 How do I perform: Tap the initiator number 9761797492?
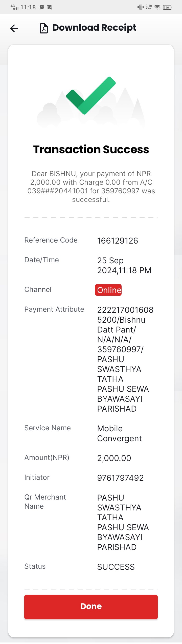(x=120, y=478)
